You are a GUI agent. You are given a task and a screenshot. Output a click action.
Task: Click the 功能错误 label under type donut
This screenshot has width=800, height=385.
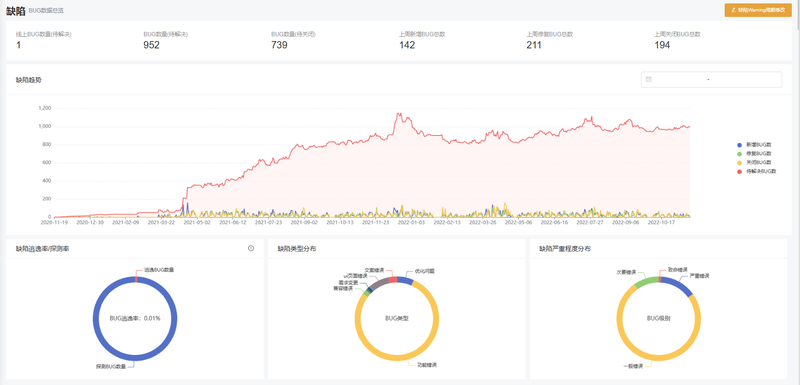click(427, 365)
